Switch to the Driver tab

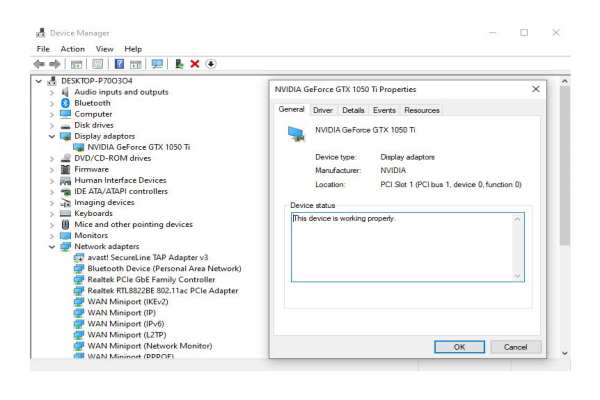[x=323, y=110]
